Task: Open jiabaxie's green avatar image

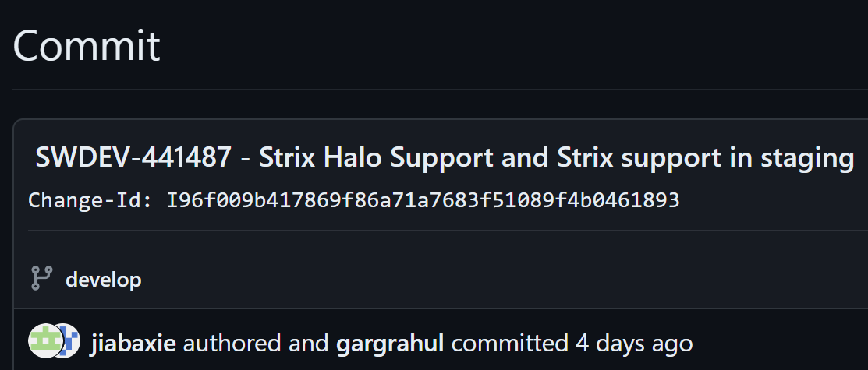Action: (x=44, y=340)
